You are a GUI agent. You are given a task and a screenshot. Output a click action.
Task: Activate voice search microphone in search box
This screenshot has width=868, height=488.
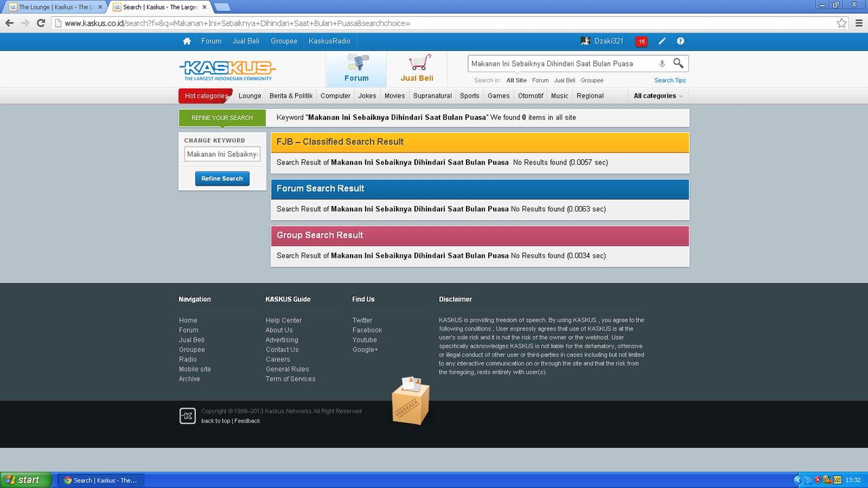click(x=662, y=64)
